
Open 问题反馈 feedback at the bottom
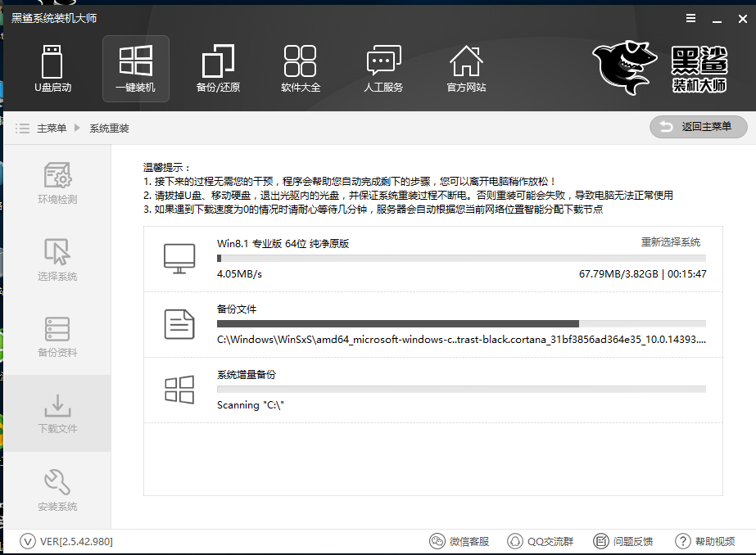pos(624,541)
